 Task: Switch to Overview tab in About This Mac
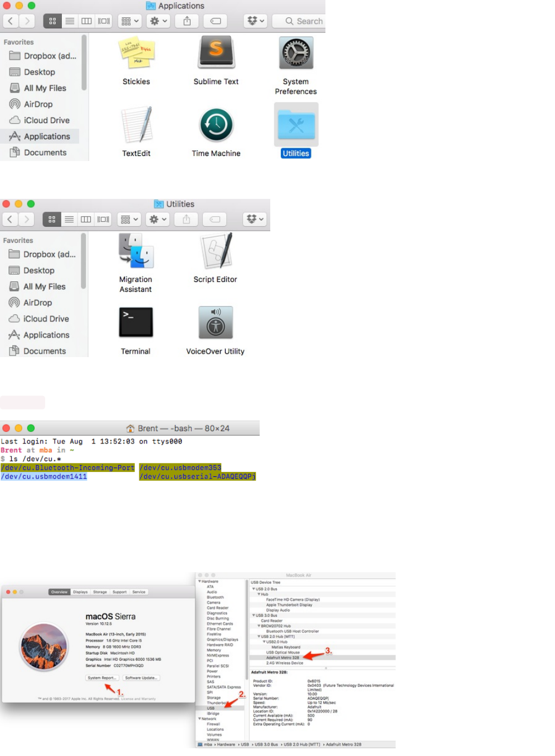click(59, 592)
